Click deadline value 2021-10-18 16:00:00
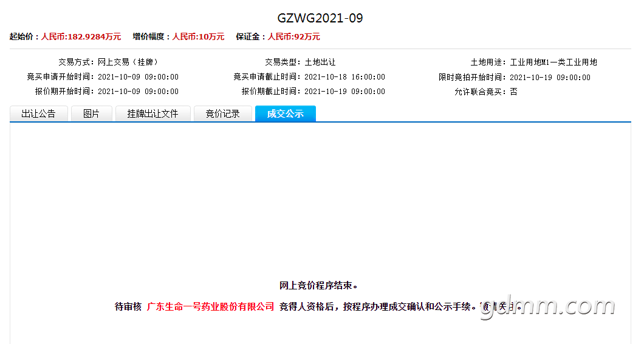This screenshot has width=644, height=344. (x=344, y=76)
